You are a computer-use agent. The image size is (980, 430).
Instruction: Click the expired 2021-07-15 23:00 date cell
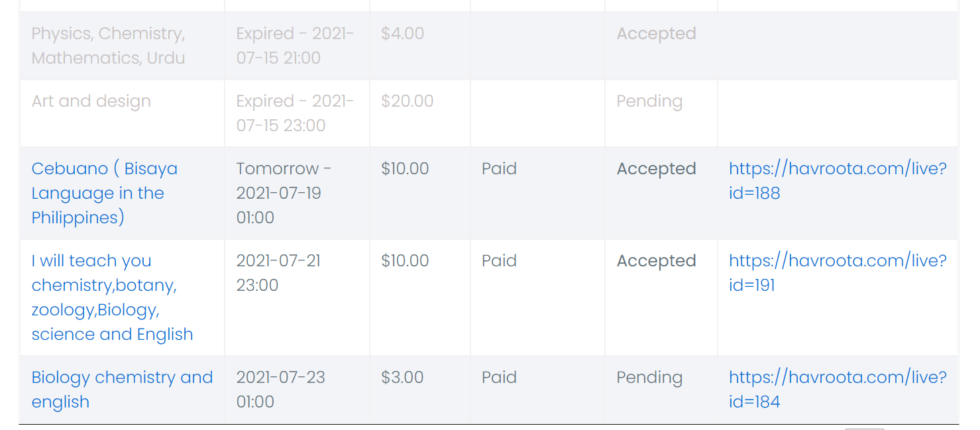point(295,113)
